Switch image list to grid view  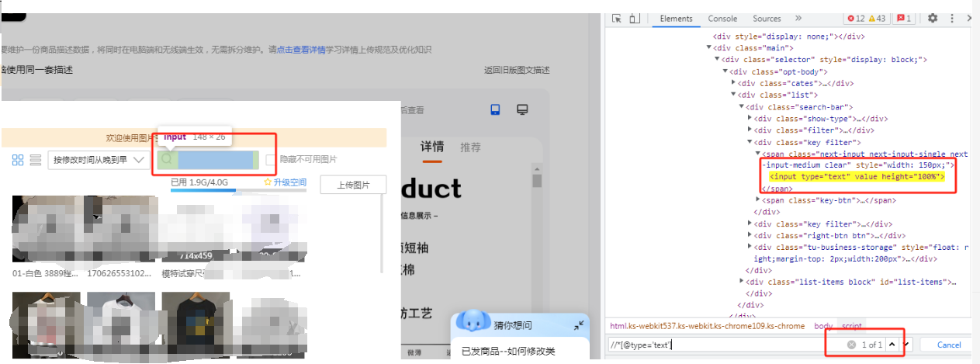pos(19,160)
